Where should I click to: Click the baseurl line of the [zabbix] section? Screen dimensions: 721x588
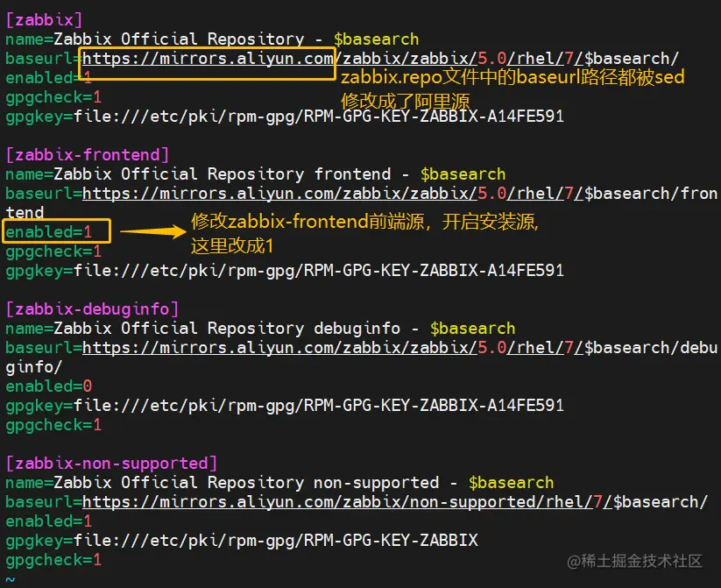(x=343, y=59)
